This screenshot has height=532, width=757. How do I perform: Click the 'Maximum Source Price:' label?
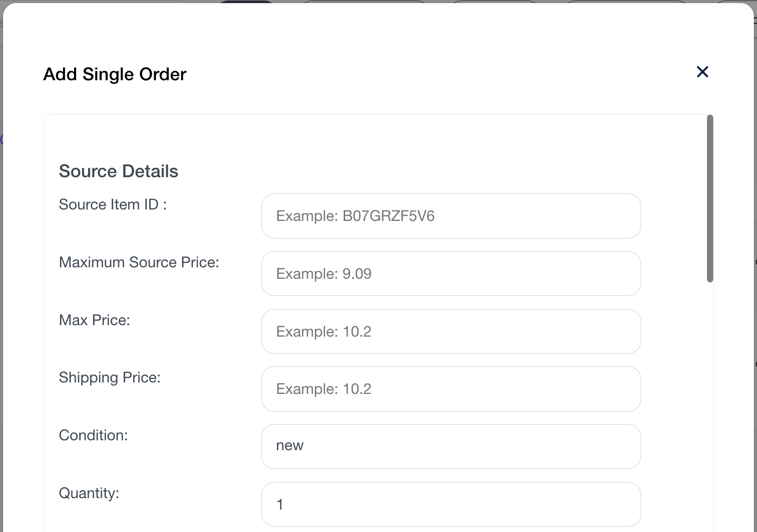pyautogui.click(x=139, y=262)
